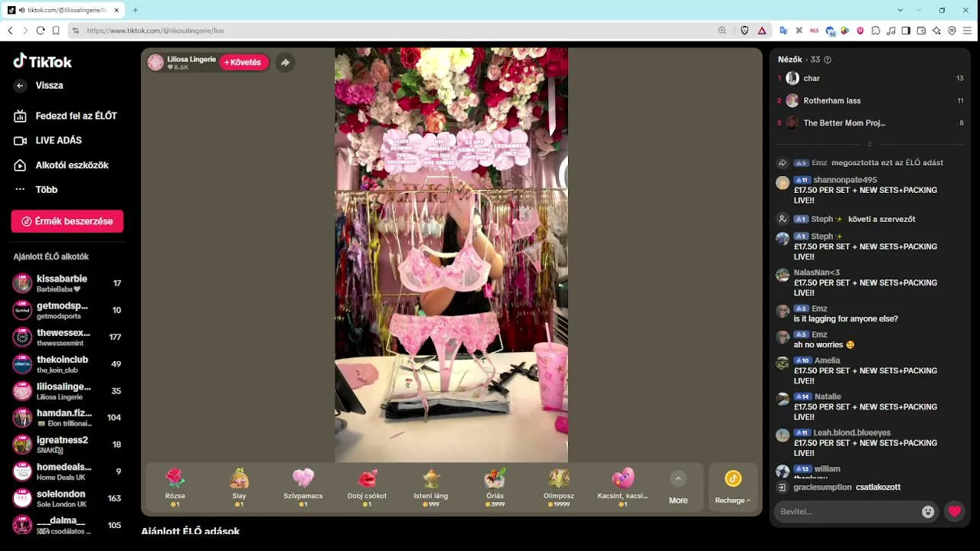Viewport: 980px width, 551px height.
Task: Go back using the Vissza arrow
Action: coord(21,86)
